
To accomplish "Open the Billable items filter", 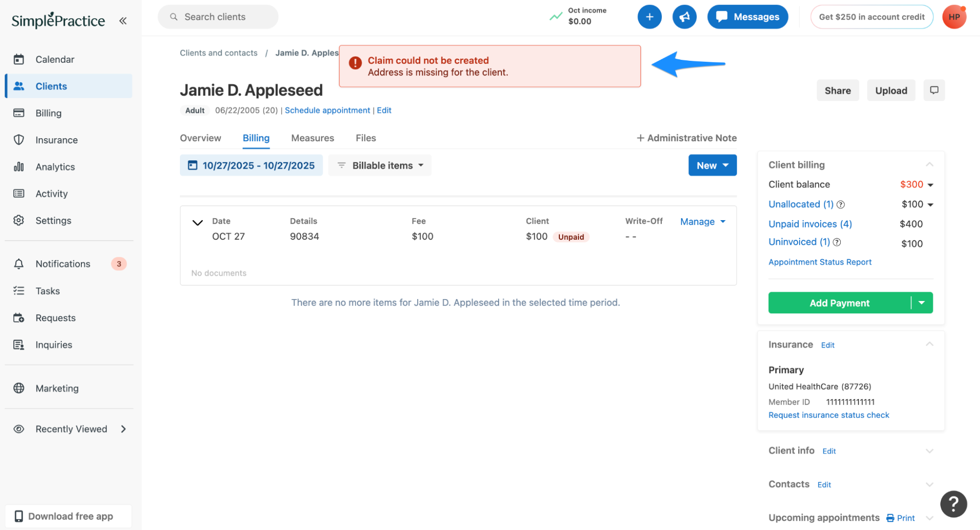I will 379,165.
